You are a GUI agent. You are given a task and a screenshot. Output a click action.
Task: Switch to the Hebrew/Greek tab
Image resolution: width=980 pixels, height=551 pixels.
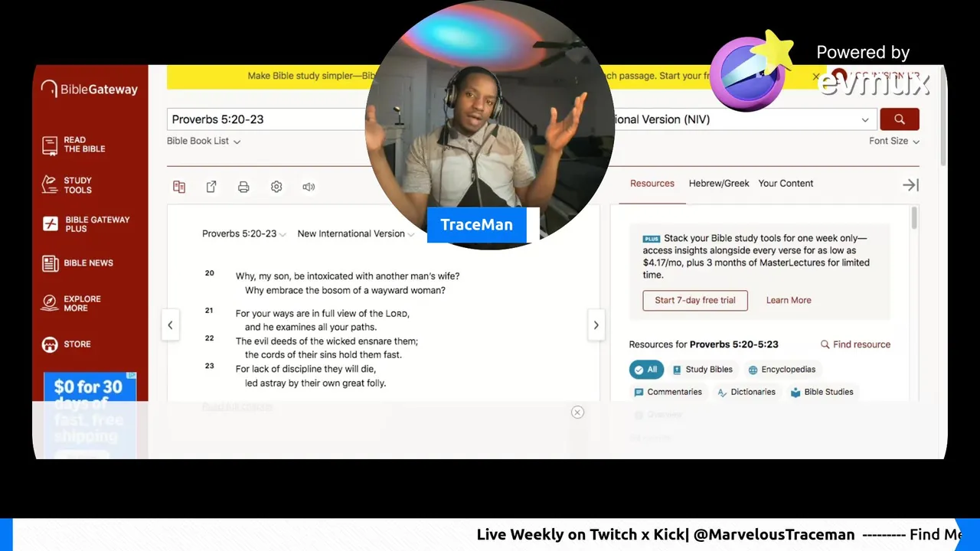[719, 184]
